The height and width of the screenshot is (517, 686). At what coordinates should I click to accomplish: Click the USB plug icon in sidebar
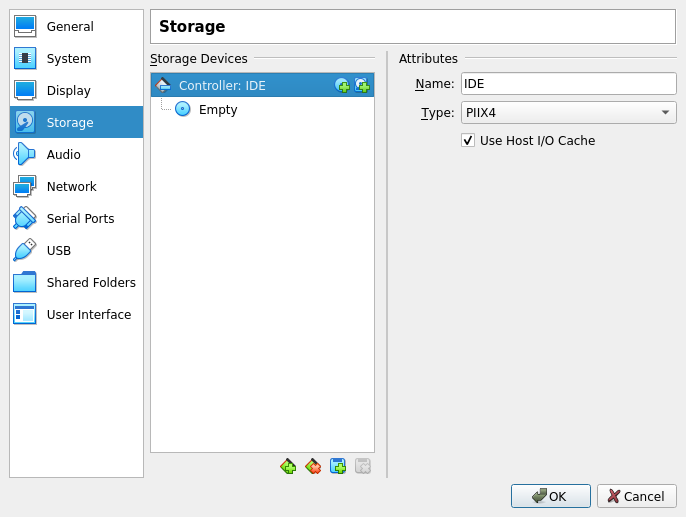coord(25,250)
